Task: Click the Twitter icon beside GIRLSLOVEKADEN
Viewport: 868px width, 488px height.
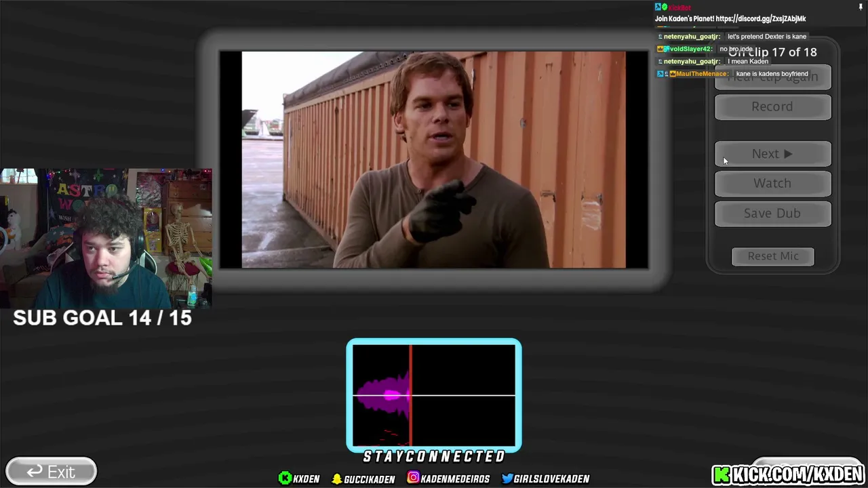Action: click(507, 479)
